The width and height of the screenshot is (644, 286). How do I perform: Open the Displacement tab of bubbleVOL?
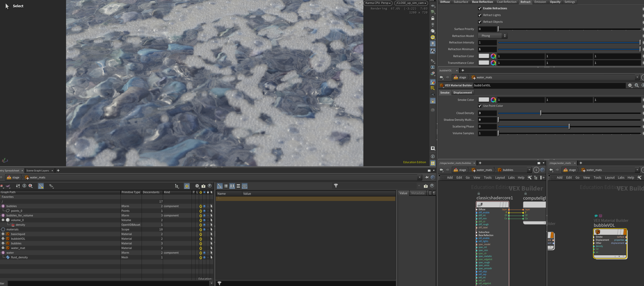463,93
